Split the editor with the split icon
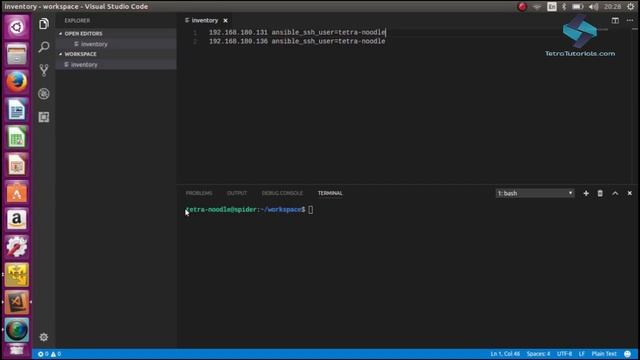The height and width of the screenshot is (360, 640). pyautogui.click(x=615, y=20)
